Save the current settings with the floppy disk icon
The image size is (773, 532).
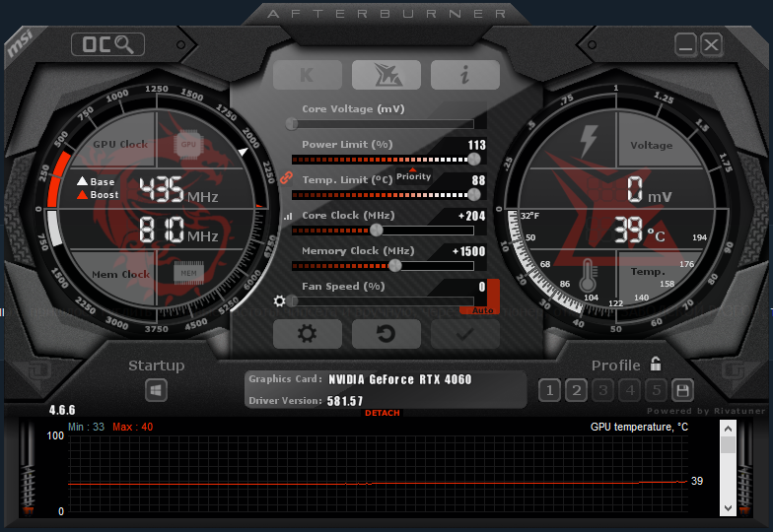[x=682, y=390]
